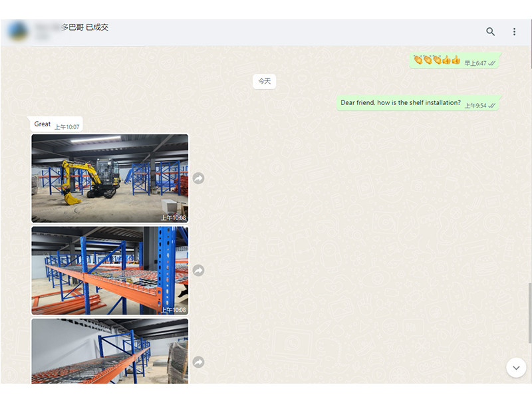
Task: Open the blue and orange shelf photo
Action: tap(110, 271)
